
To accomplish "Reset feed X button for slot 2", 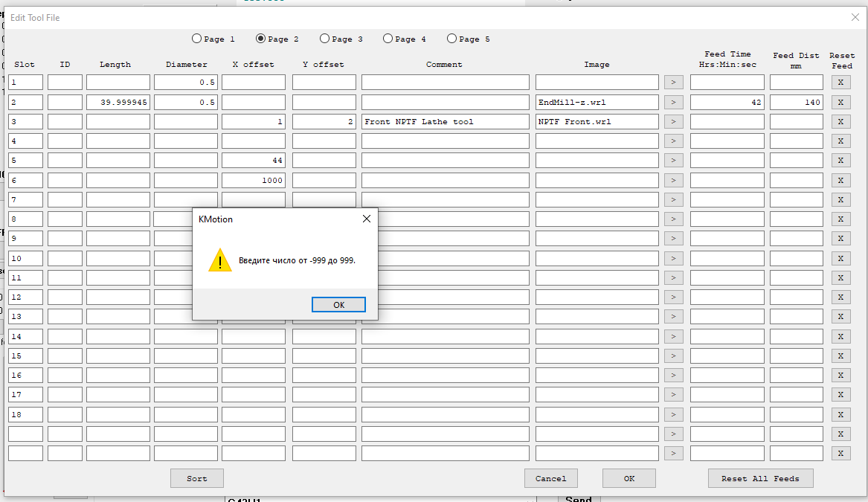I will pos(840,102).
